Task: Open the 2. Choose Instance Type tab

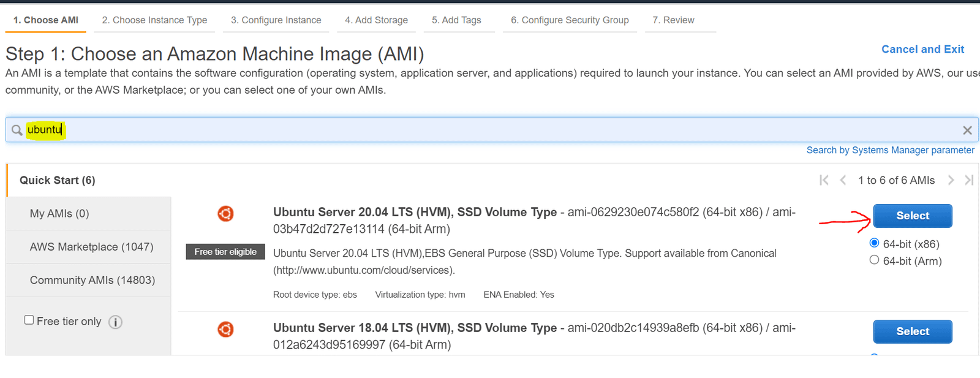Action: click(154, 20)
